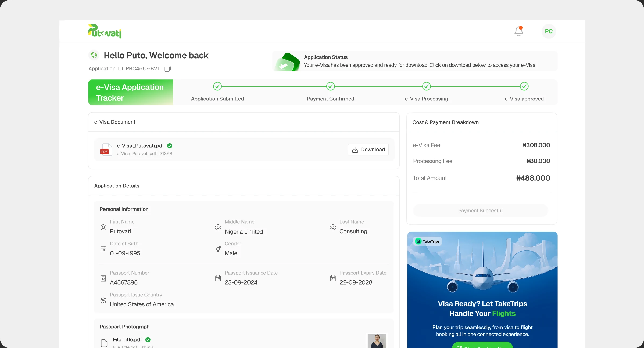Screen dimensions: 644x348
Task: Click the File Title.pdf document icon
Action: (x=104, y=343)
